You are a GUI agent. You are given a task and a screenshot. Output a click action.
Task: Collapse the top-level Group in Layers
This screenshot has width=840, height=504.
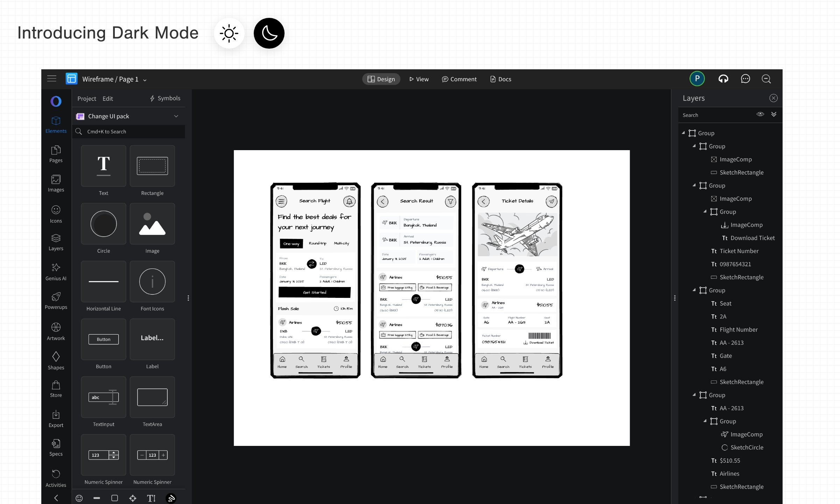(683, 133)
